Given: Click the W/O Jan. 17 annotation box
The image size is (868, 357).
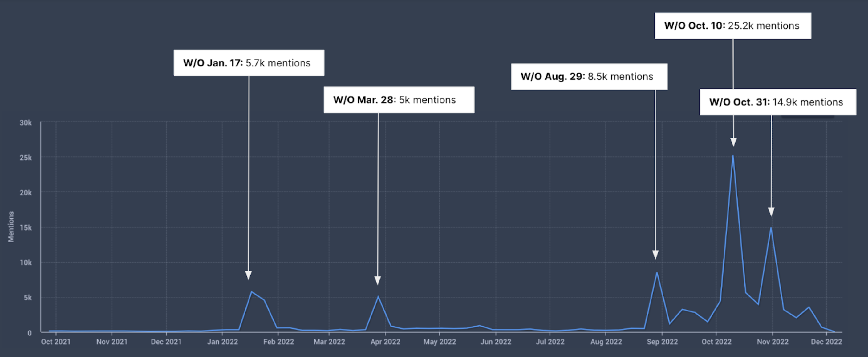Looking at the screenshot, I should tap(249, 63).
